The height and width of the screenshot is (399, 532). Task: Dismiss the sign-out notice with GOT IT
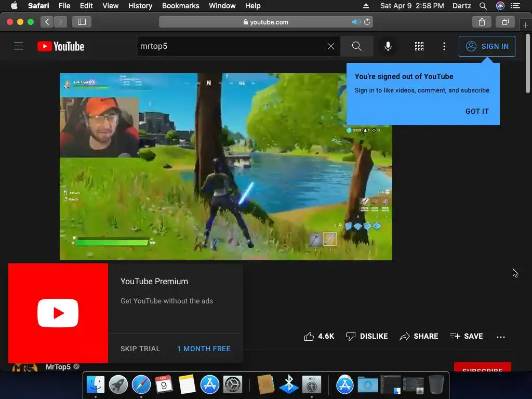pos(477,111)
